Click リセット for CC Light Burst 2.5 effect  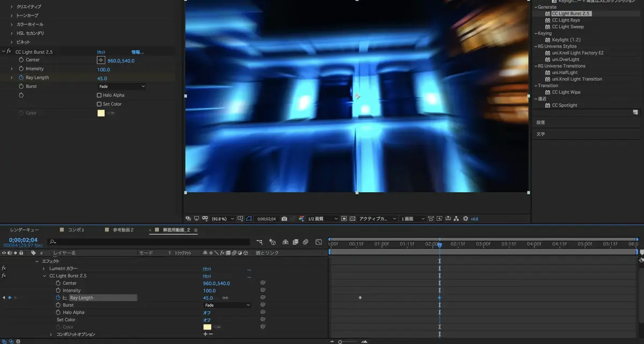pos(101,52)
